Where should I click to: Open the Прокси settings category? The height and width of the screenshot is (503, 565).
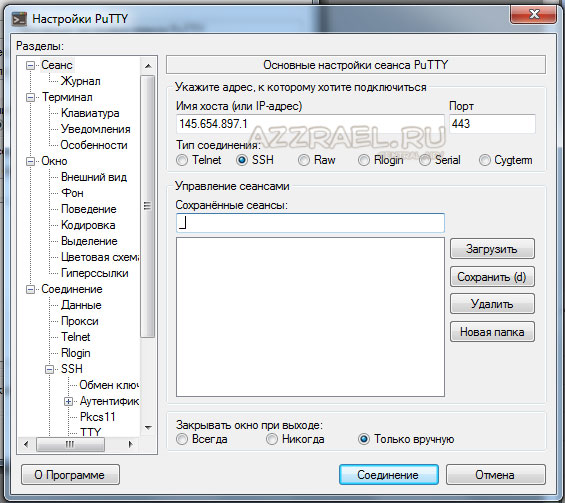point(80,321)
